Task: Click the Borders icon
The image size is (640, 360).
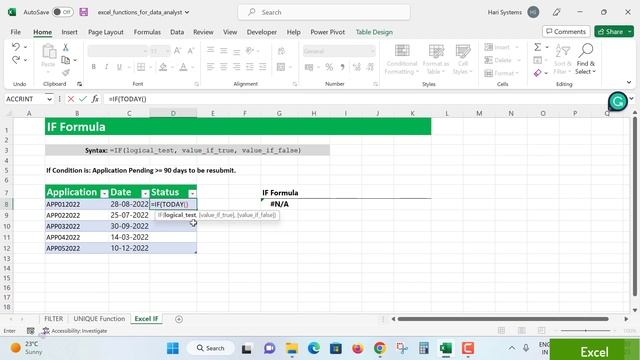Action: point(141,67)
